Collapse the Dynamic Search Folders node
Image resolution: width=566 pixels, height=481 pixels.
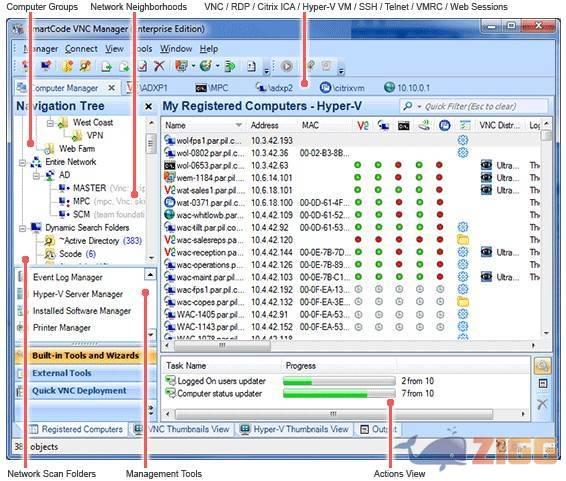pos(22,228)
